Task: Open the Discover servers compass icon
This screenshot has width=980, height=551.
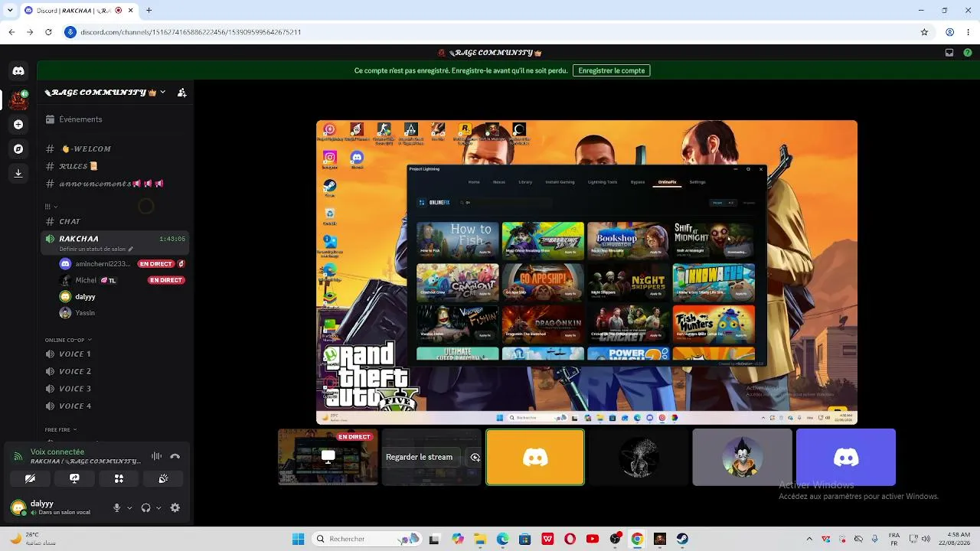Action: click(x=18, y=148)
